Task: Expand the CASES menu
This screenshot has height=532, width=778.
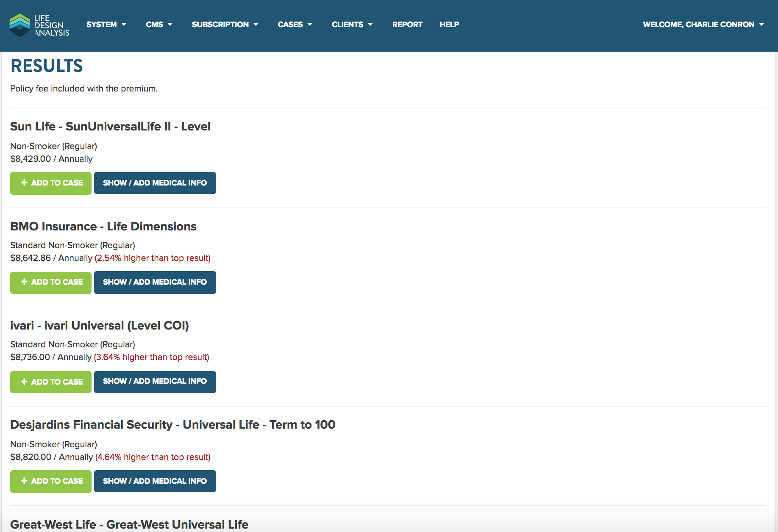Action: tap(295, 25)
